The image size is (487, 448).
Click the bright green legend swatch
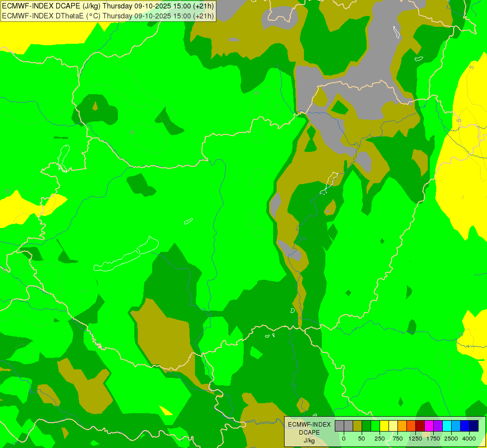tap(376, 426)
